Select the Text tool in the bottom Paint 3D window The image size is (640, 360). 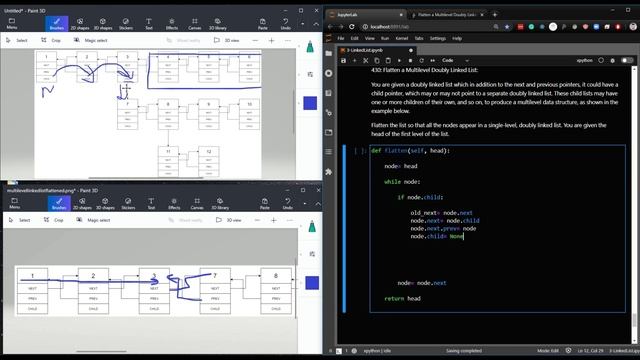[151, 203]
